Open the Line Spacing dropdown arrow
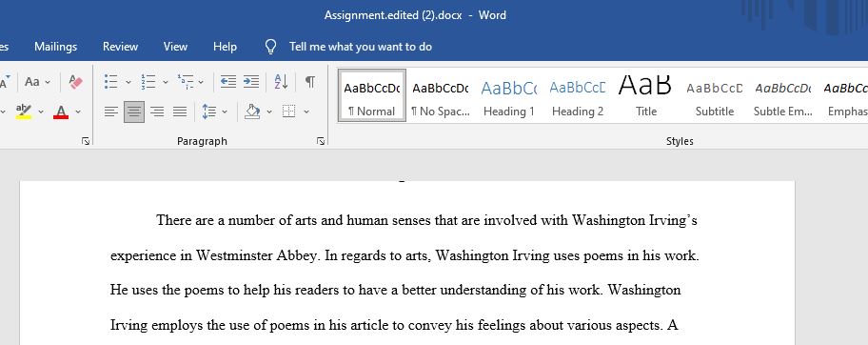The image size is (868, 345). click(225, 112)
